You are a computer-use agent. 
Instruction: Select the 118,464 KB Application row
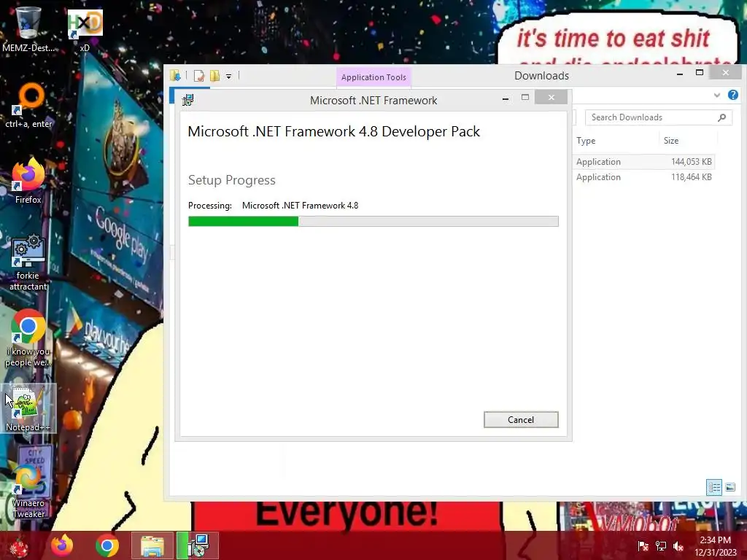point(643,177)
